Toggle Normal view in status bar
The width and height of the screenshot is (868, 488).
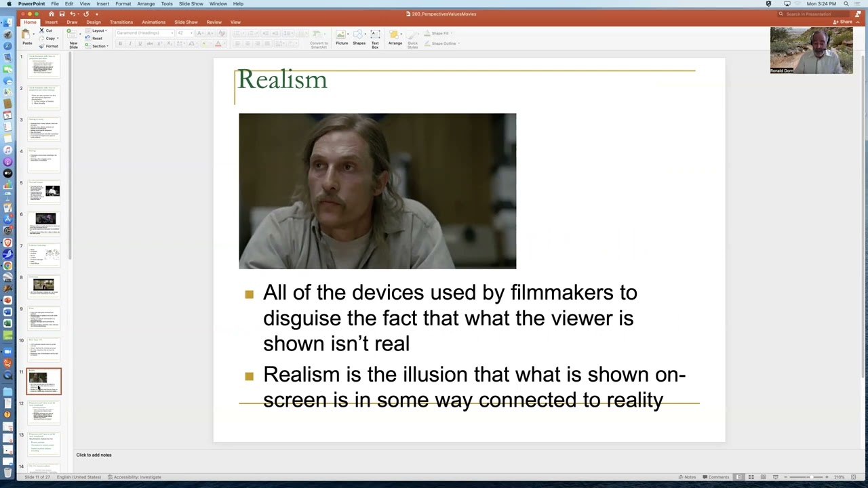coord(739,477)
